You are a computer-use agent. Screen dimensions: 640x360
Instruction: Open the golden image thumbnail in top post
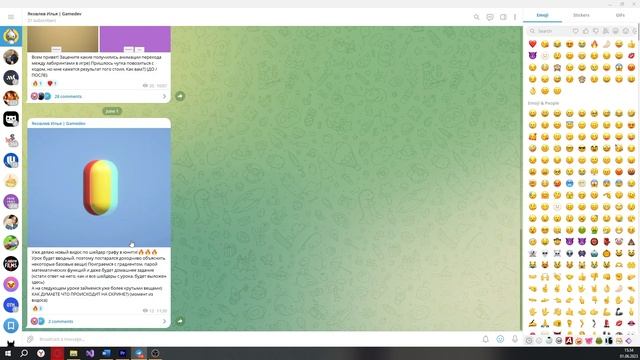[63, 39]
